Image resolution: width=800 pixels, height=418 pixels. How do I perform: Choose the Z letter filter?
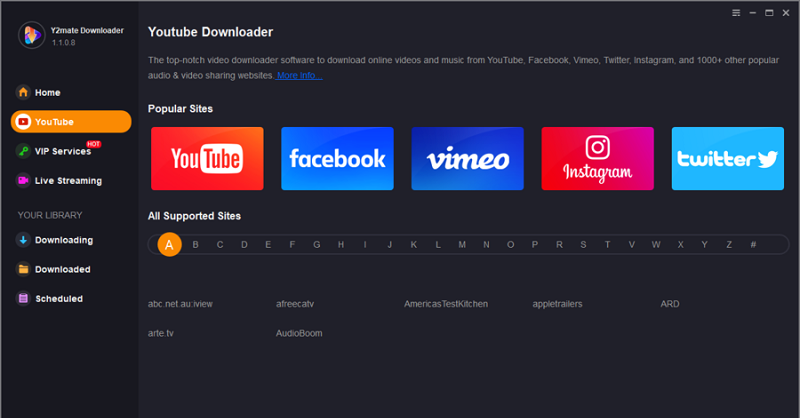729,244
